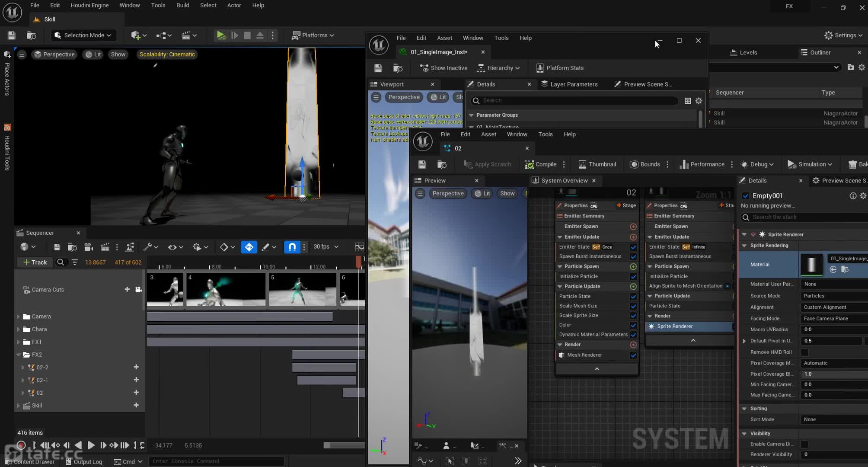Toggle Sequencer snapping magnet icon
This screenshot has width=868, height=467.
[x=292, y=247]
